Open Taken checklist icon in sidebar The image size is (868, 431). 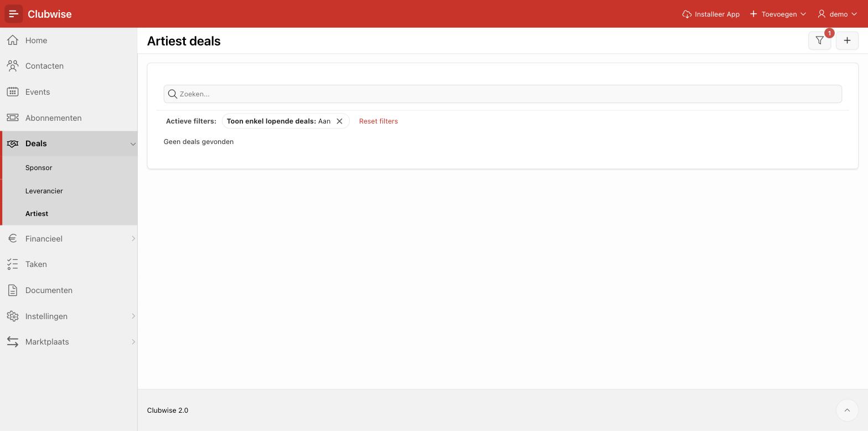(13, 264)
